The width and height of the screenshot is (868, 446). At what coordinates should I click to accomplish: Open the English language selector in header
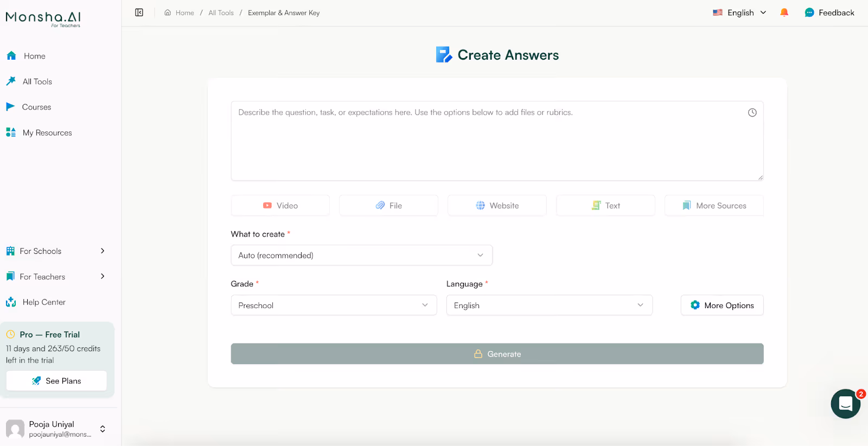[740, 12]
